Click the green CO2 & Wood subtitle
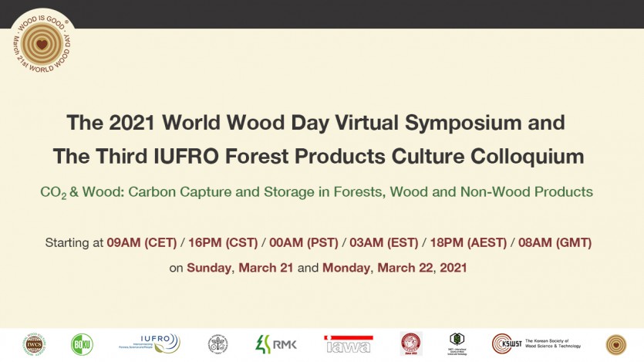 316,192
